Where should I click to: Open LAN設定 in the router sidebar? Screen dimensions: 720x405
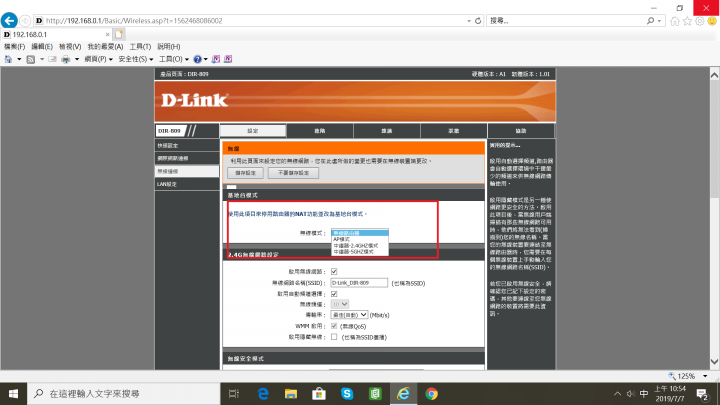tap(187, 184)
